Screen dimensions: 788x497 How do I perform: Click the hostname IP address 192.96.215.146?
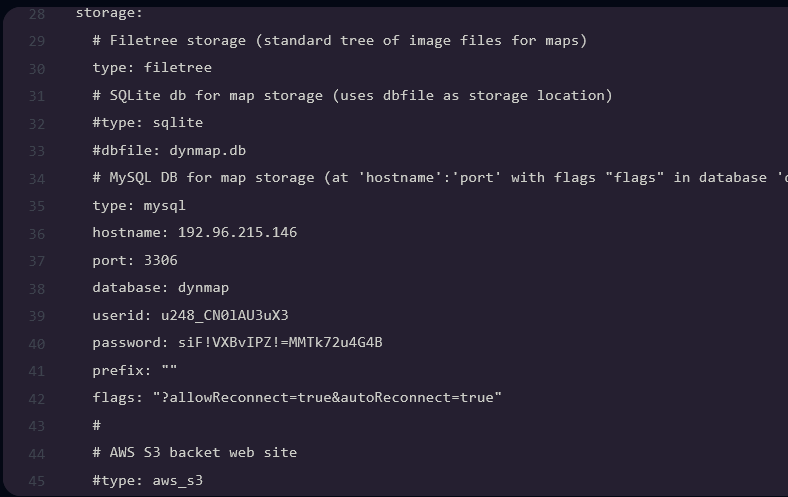tap(237, 233)
